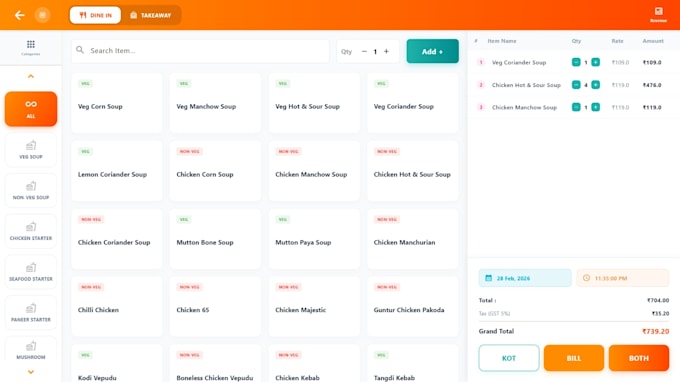Image resolution: width=680 pixels, height=382 pixels.
Task: Add Veg Corn Soup item card
Action: (x=117, y=103)
